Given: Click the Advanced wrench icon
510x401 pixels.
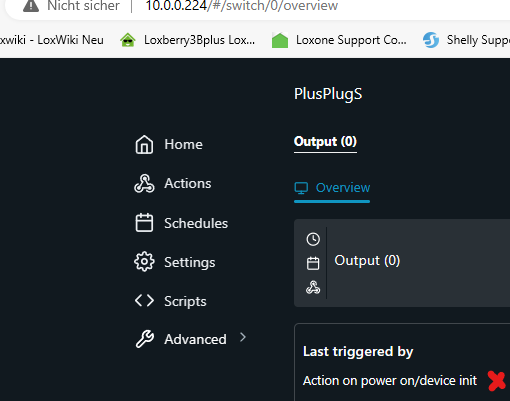Looking at the screenshot, I should [145, 339].
